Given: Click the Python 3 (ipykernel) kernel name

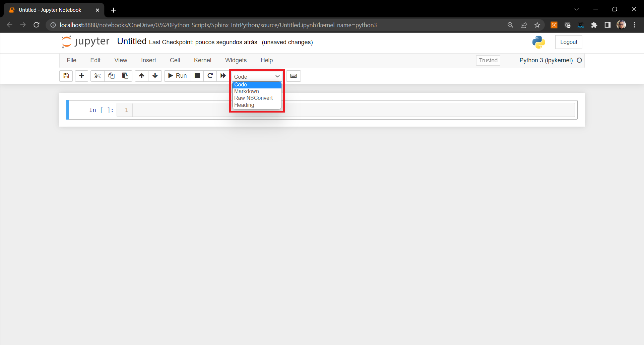Looking at the screenshot, I should pyautogui.click(x=546, y=60).
